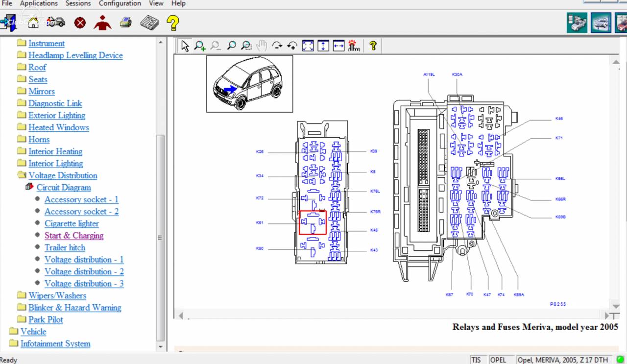This screenshot has width=627, height=364.
Task: Open the vehicle selection car icon
Action: 56,22
